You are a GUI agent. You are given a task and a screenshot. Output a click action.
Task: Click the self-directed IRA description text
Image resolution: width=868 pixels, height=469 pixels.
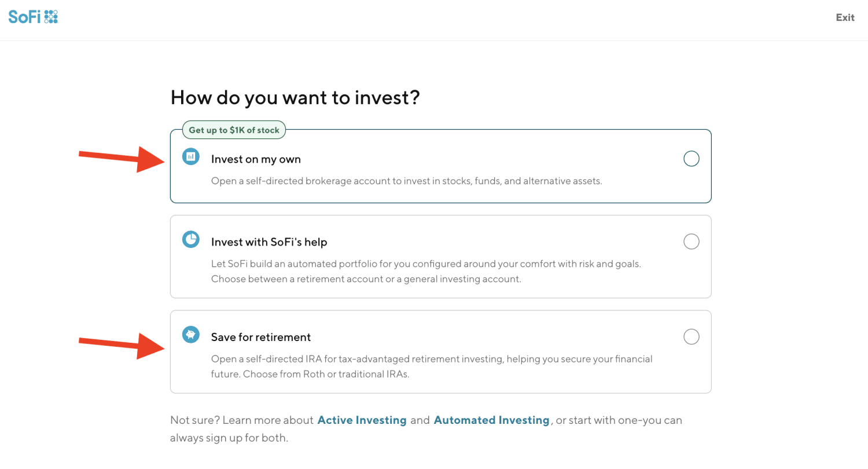click(x=431, y=367)
